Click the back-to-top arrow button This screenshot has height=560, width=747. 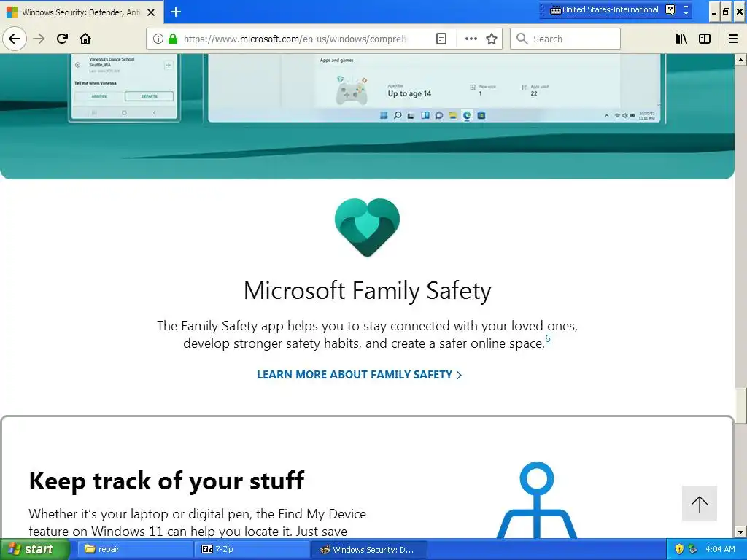(x=700, y=503)
